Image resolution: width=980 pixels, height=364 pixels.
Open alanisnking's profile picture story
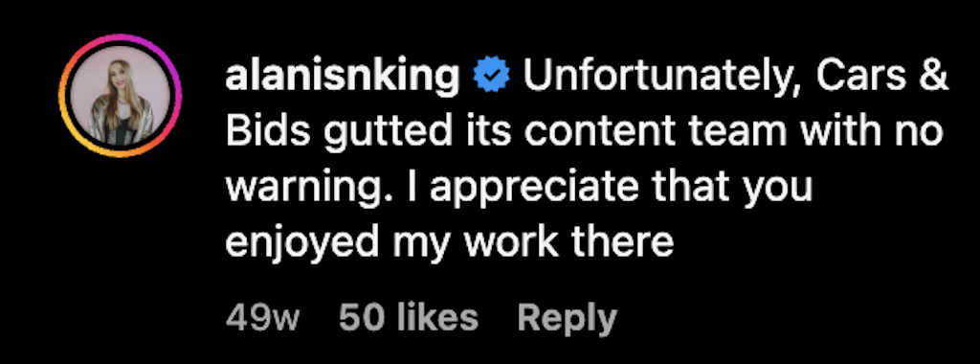pos(120,96)
